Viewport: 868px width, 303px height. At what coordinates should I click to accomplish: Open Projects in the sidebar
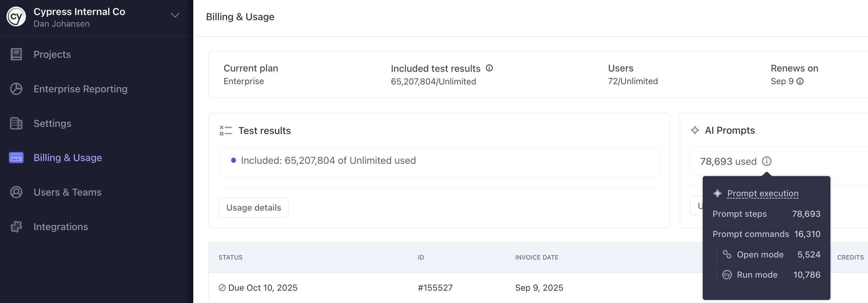click(x=52, y=54)
